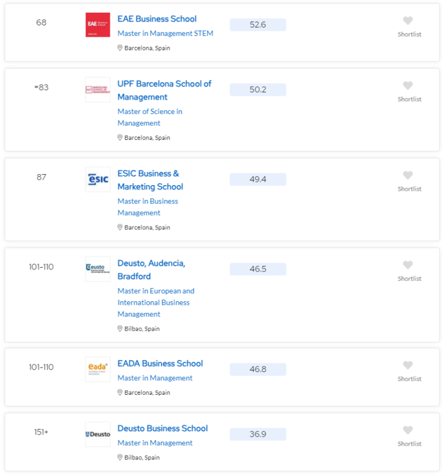
Task: Shortlist EAE Business School with heart icon
Action: pos(408,20)
